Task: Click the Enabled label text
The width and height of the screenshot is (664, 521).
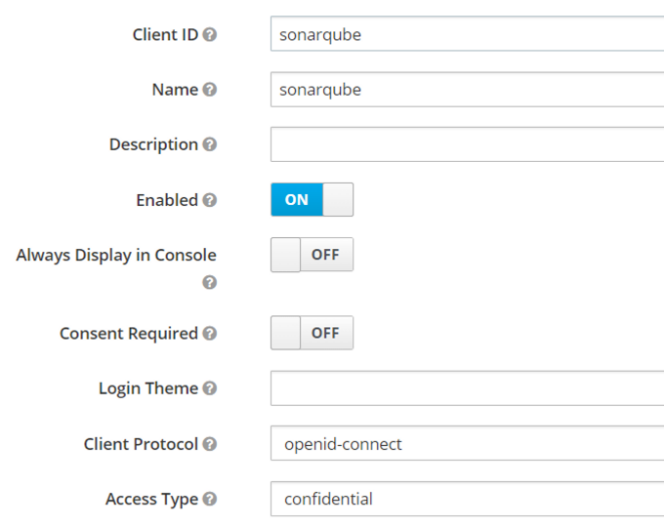Action: [x=167, y=200]
